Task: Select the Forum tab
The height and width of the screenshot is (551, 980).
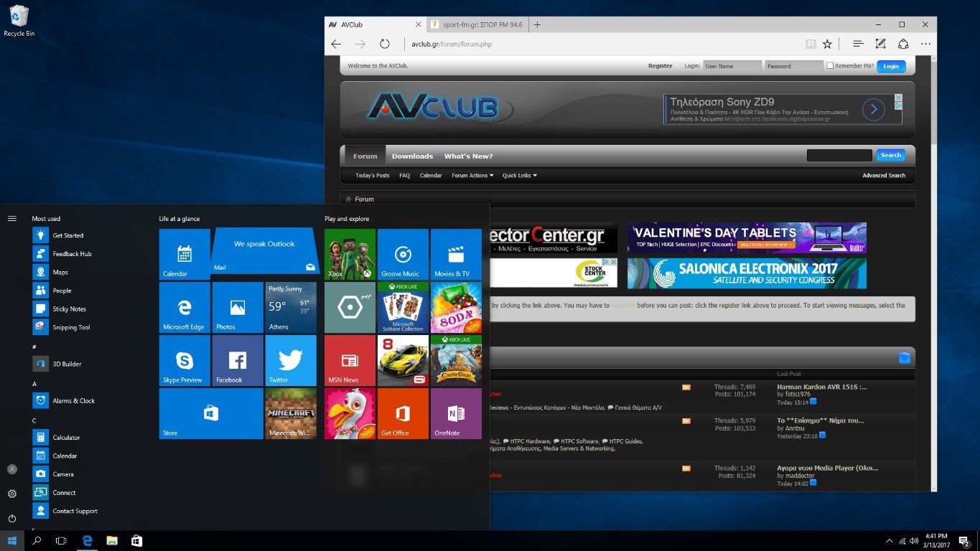Action: (365, 156)
